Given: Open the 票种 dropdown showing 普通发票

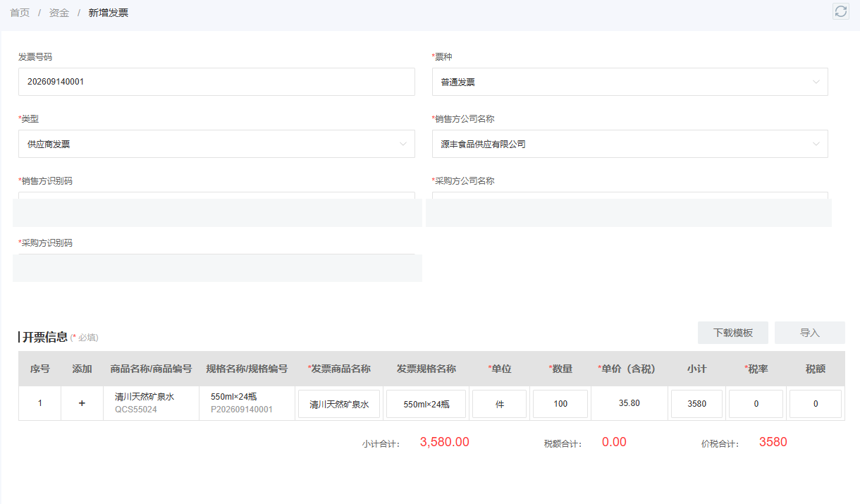Looking at the screenshot, I should pos(629,82).
